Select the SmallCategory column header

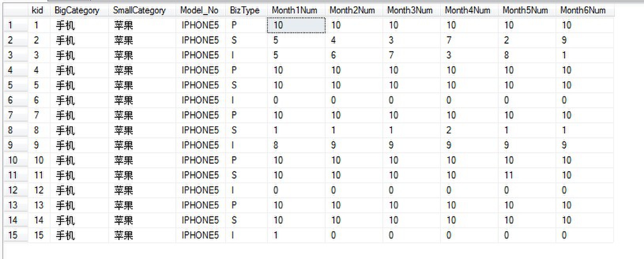pos(139,10)
